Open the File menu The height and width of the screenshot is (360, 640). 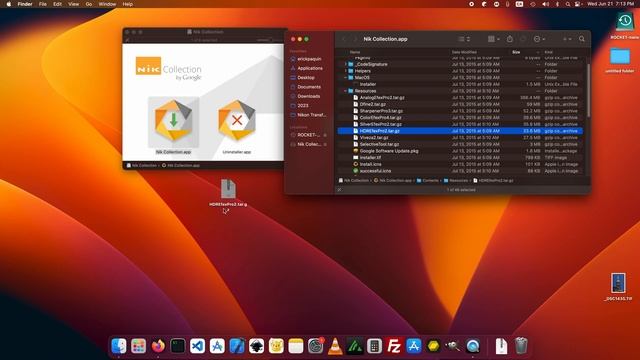click(42, 4)
